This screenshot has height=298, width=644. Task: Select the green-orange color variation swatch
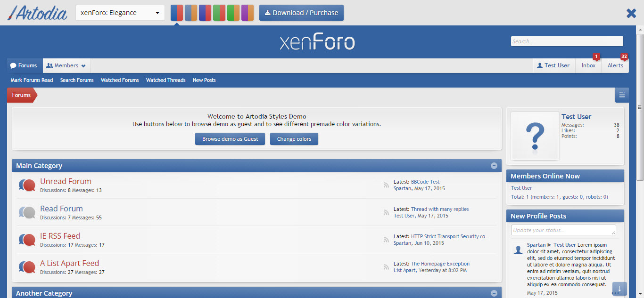(x=233, y=13)
